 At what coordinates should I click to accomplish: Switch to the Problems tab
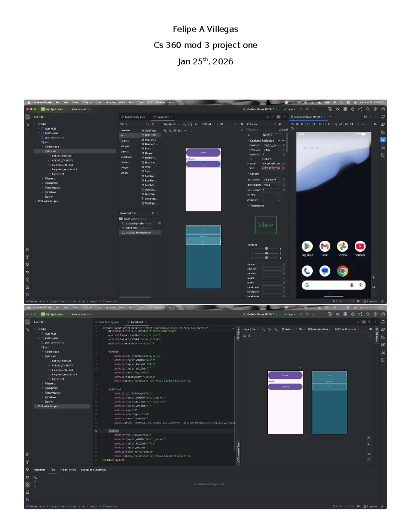click(x=39, y=470)
